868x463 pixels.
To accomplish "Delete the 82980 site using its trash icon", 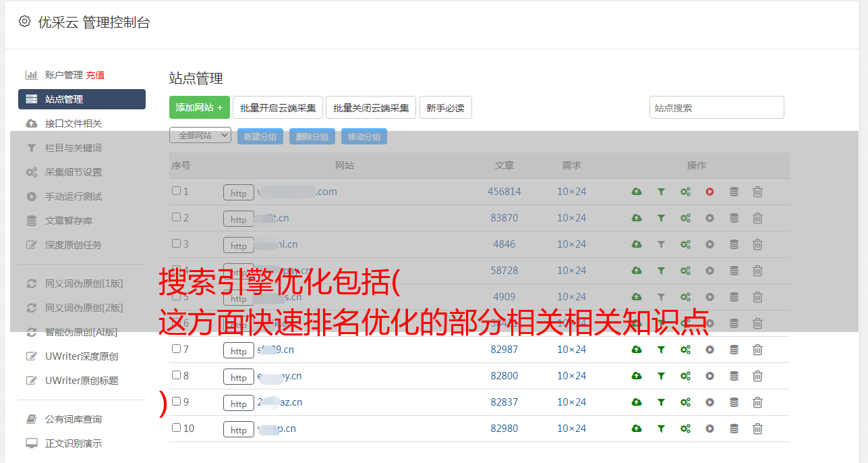I will (x=757, y=429).
